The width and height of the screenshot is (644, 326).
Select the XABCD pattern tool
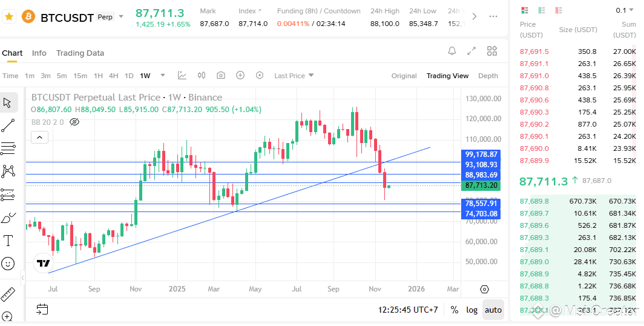click(x=8, y=171)
